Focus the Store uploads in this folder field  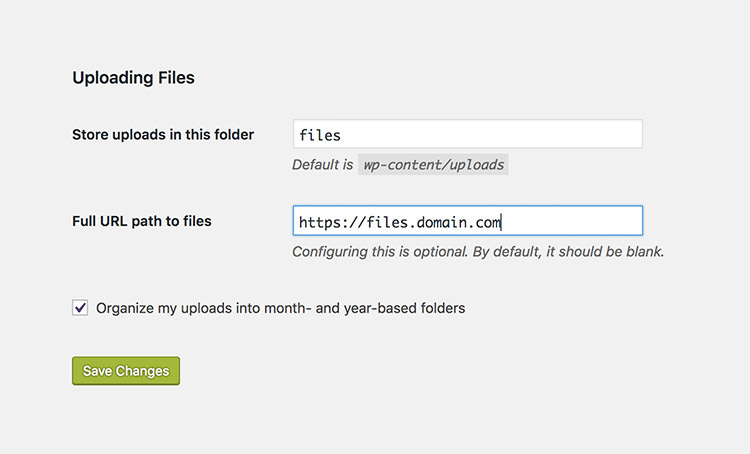[x=467, y=134]
